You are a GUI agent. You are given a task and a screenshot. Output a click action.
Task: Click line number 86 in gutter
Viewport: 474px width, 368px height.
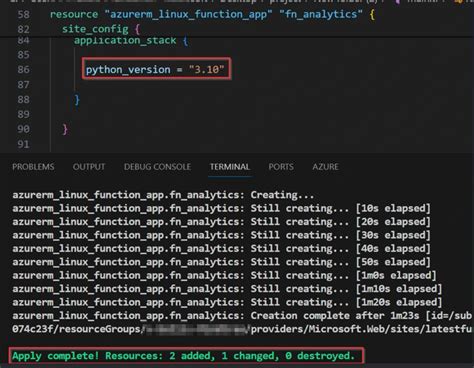pos(23,70)
